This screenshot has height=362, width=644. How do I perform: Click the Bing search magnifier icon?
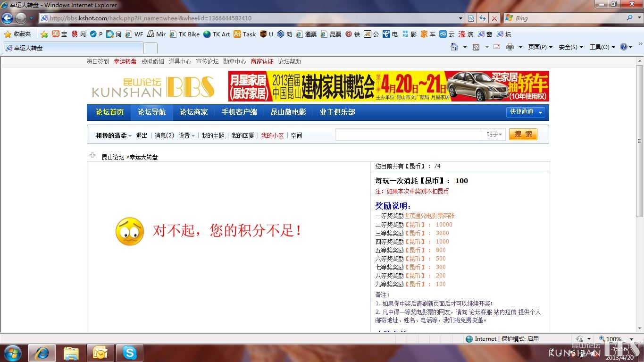(630, 18)
